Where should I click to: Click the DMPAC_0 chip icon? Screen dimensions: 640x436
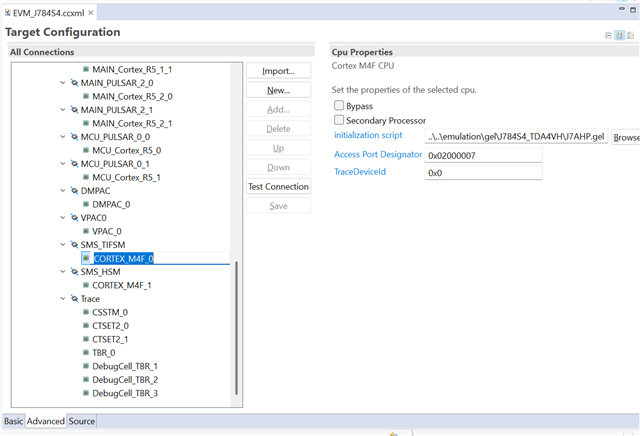pyautogui.click(x=85, y=204)
